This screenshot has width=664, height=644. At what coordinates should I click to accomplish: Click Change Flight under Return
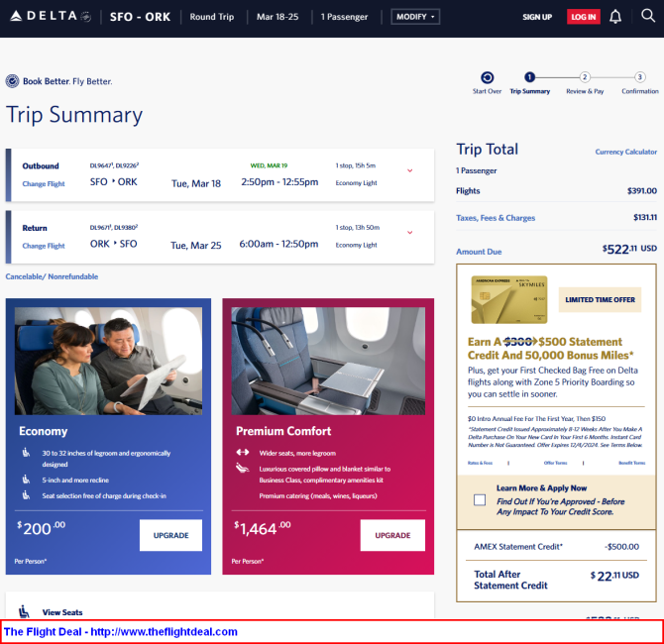[x=44, y=246]
